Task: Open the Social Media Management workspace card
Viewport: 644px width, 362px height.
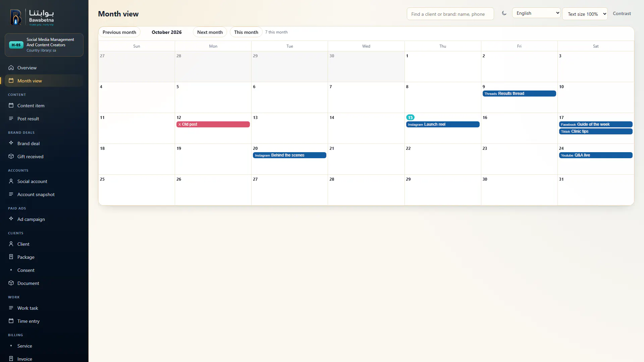Action: pyautogui.click(x=44, y=45)
